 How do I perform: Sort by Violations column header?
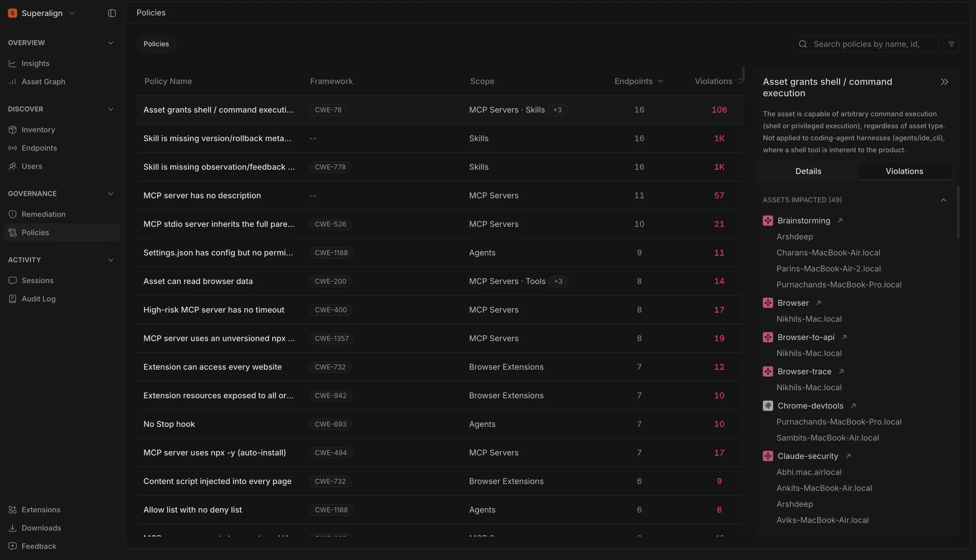point(718,81)
